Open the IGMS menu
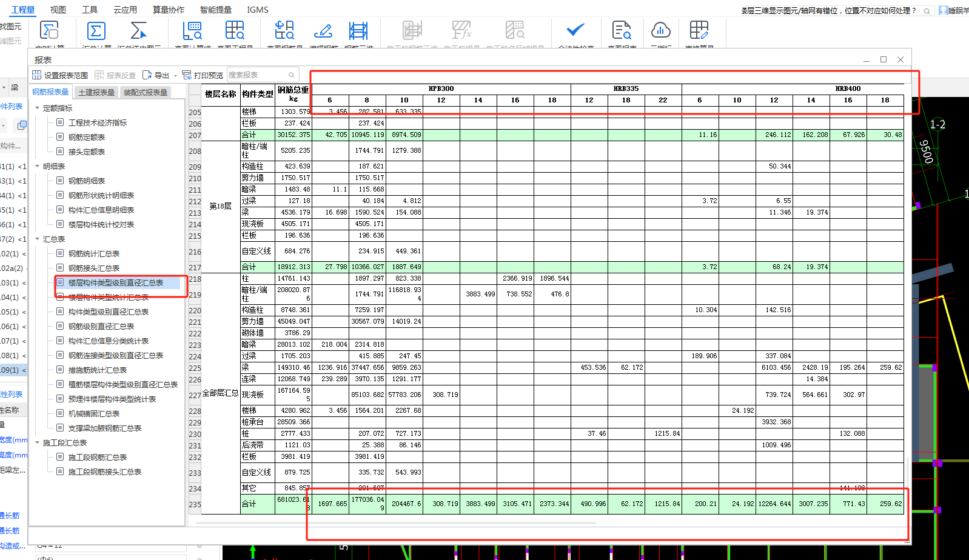The height and width of the screenshot is (560, 969). click(x=258, y=10)
